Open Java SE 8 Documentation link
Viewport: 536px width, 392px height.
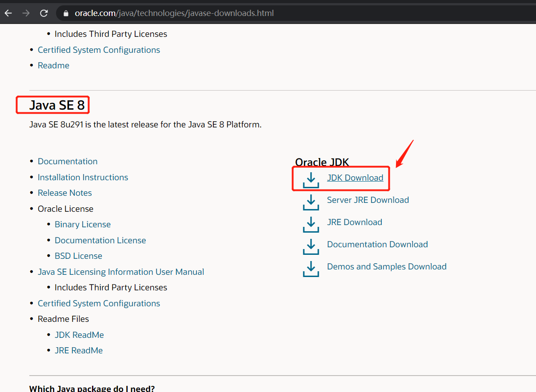click(x=68, y=161)
